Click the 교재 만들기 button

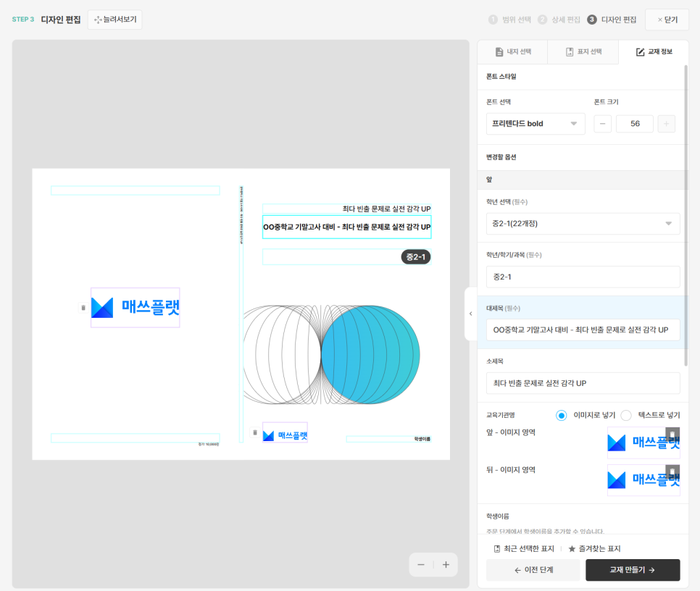(x=633, y=570)
